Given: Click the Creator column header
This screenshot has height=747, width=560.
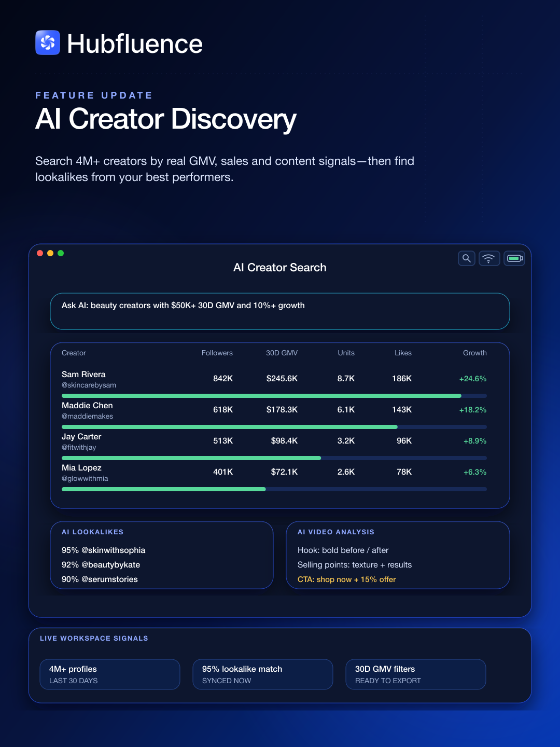Looking at the screenshot, I should [x=74, y=353].
